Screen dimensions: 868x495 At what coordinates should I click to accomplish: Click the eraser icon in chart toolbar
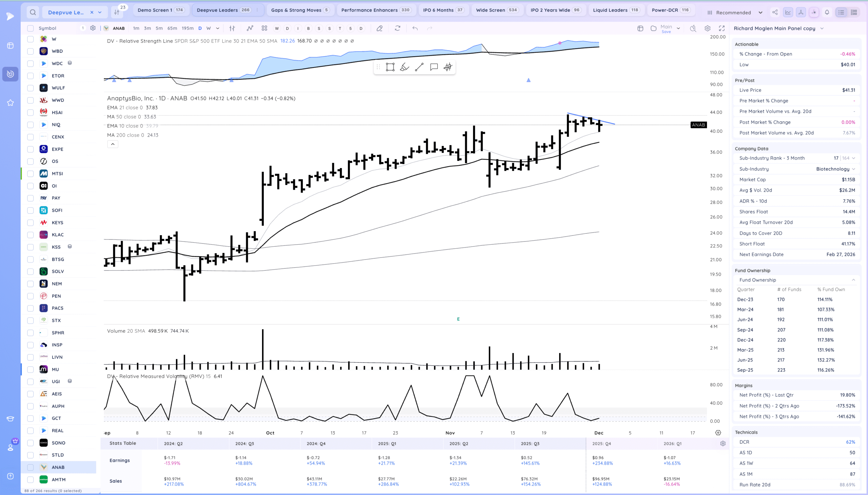click(x=379, y=28)
